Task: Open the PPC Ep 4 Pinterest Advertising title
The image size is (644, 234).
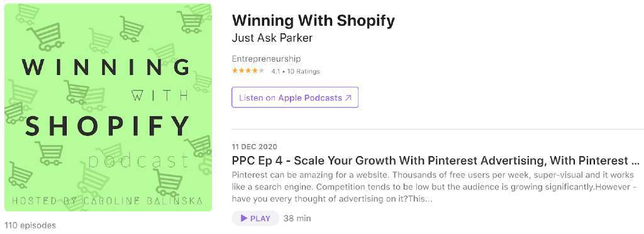Action: coord(436,160)
